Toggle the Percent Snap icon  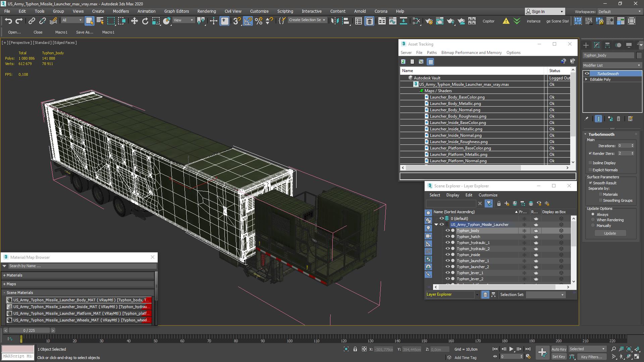tap(259, 21)
